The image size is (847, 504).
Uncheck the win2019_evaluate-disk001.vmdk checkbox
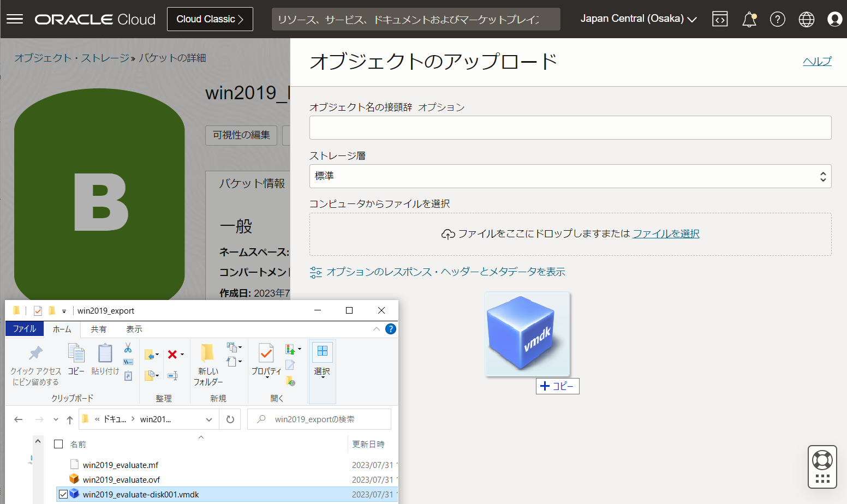pos(63,494)
